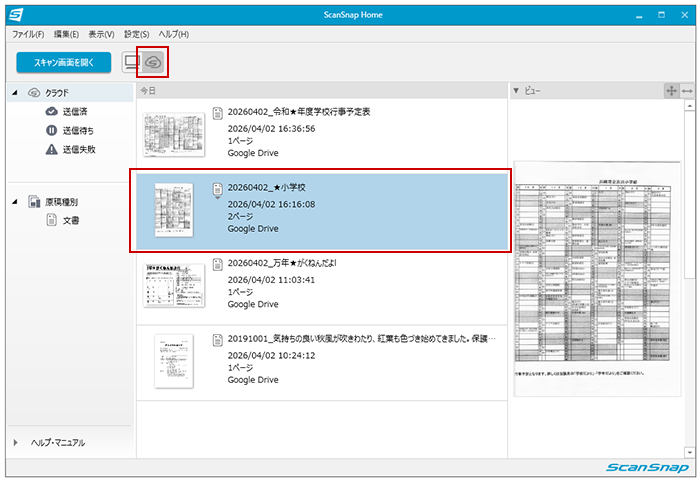Click the 原稿種別 document type icon
This screenshot has width=700, height=480.
pyautogui.click(x=34, y=201)
